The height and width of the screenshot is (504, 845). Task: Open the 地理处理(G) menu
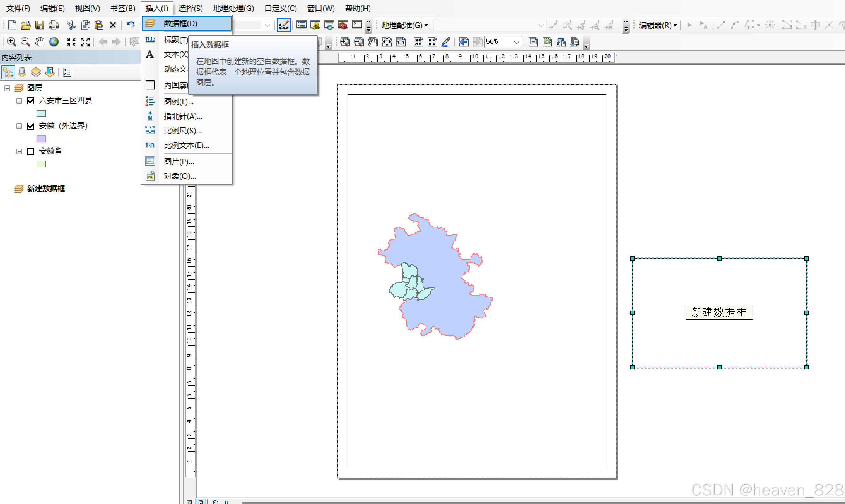[x=233, y=8]
